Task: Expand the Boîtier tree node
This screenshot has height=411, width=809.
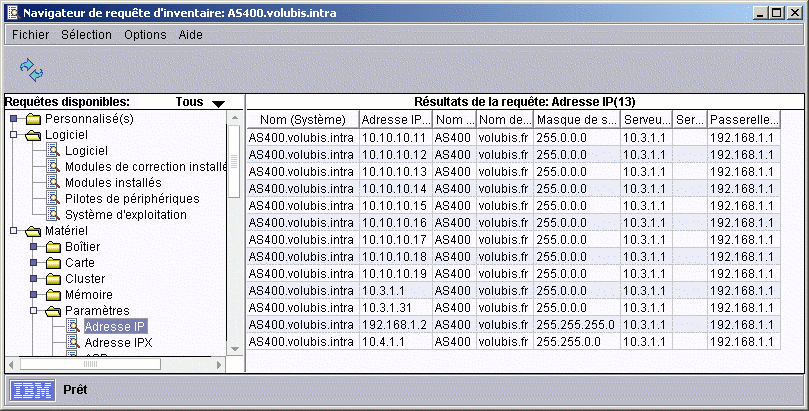Action: tap(34, 247)
